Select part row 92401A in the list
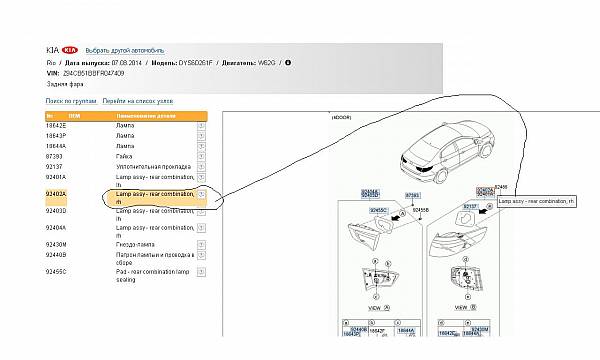 pos(126,181)
